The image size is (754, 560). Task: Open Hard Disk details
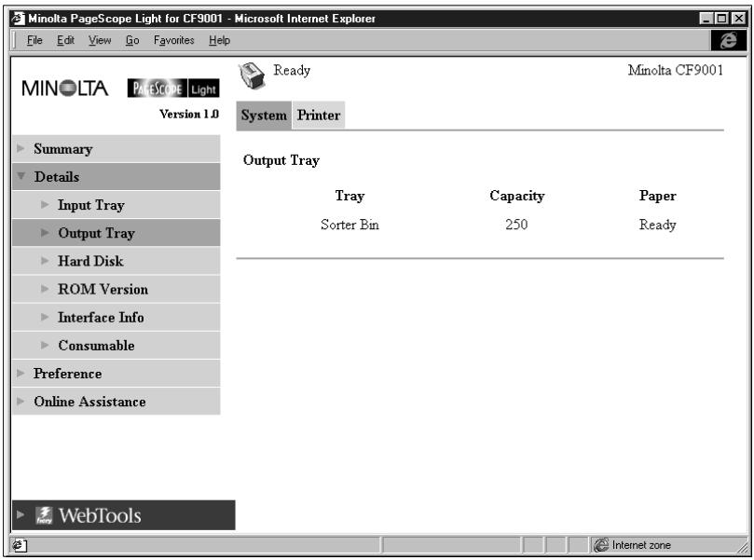pyautogui.click(x=117, y=261)
